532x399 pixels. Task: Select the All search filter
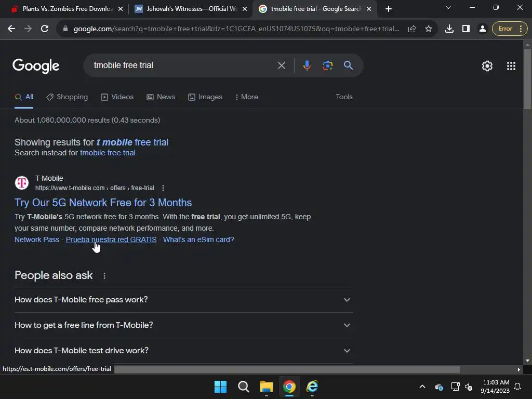point(24,97)
